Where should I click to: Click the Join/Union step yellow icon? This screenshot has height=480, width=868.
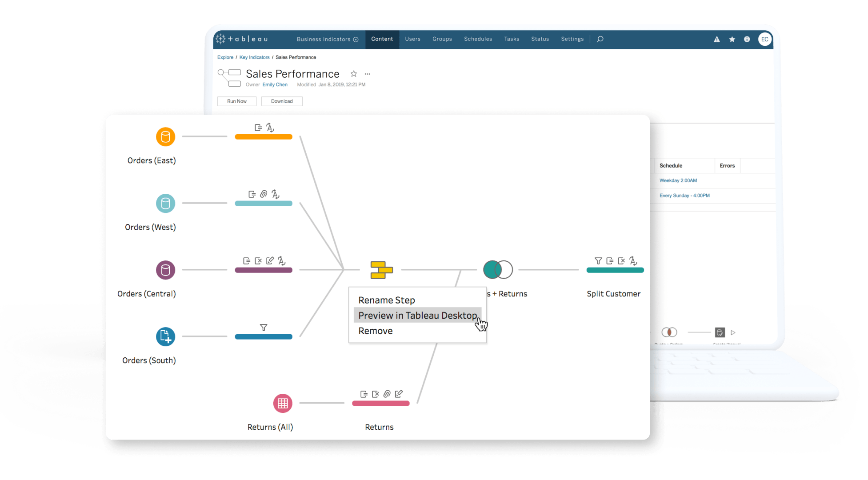point(381,271)
